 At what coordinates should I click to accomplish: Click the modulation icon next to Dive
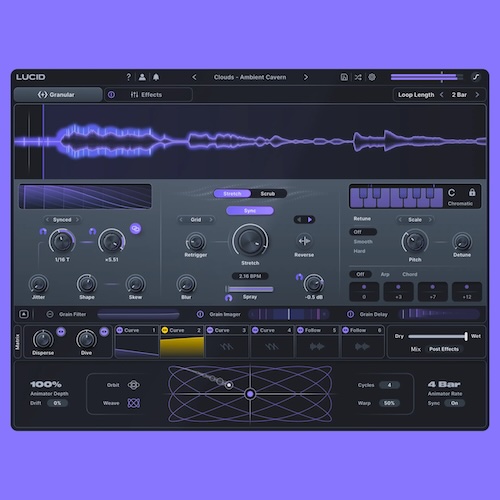104,332
